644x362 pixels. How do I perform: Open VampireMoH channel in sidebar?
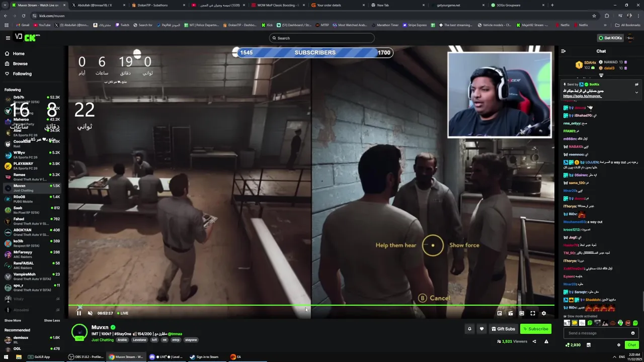point(32,277)
